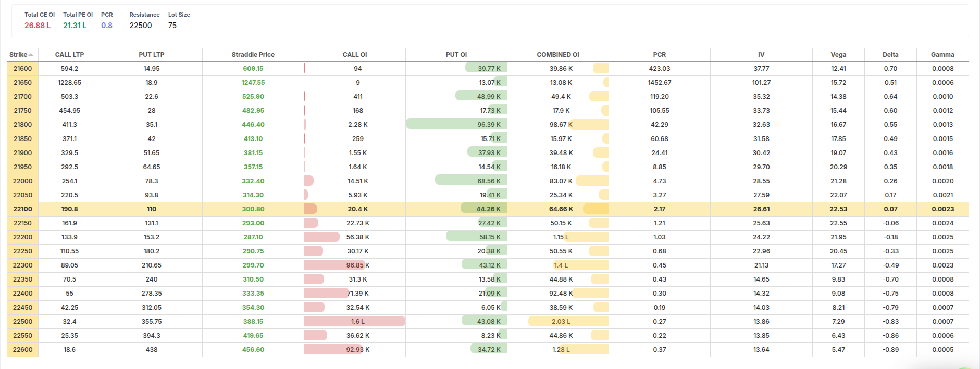This screenshot has width=980, height=369.
Task: Click the Total CE OI value 26.88 L
Action: (38, 26)
